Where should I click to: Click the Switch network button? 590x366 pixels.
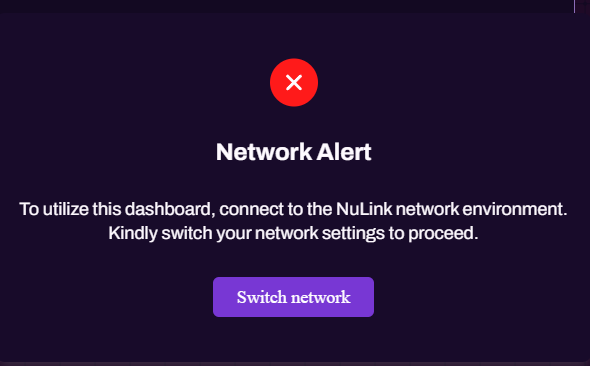tap(293, 297)
